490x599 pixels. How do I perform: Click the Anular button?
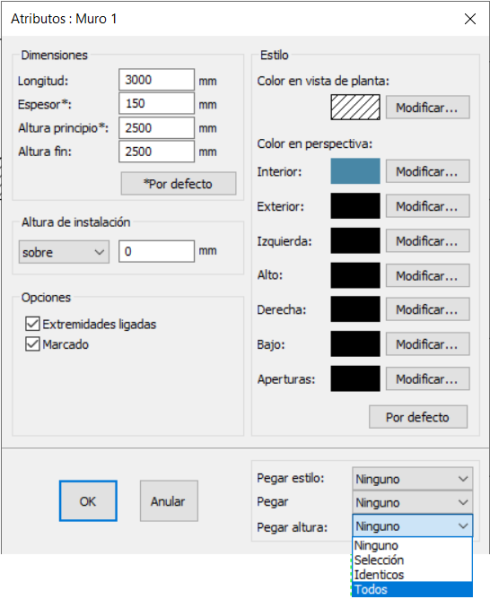tap(169, 501)
